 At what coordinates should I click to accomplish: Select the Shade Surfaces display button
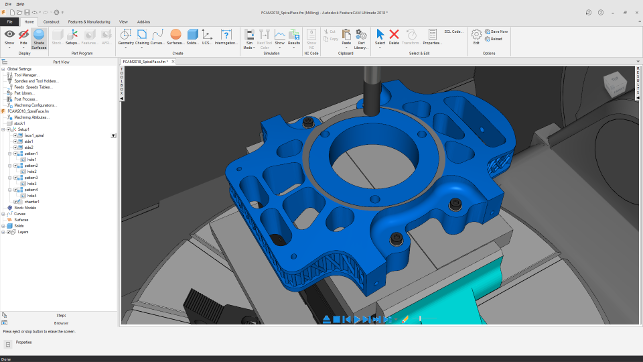click(39, 39)
